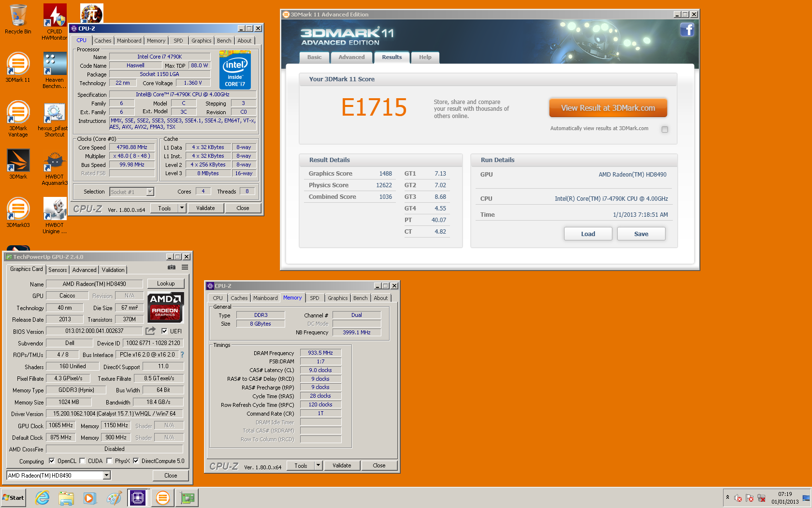Viewport: 812px width, 508px height.
Task: Expand Tools dropdown arrow in Memory CPU-Z
Action: pos(318,465)
